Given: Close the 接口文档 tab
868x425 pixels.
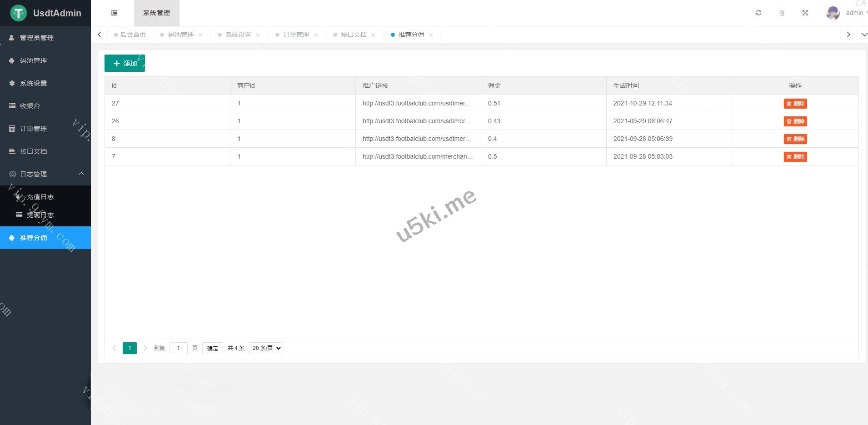Looking at the screenshot, I should (373, 35).
